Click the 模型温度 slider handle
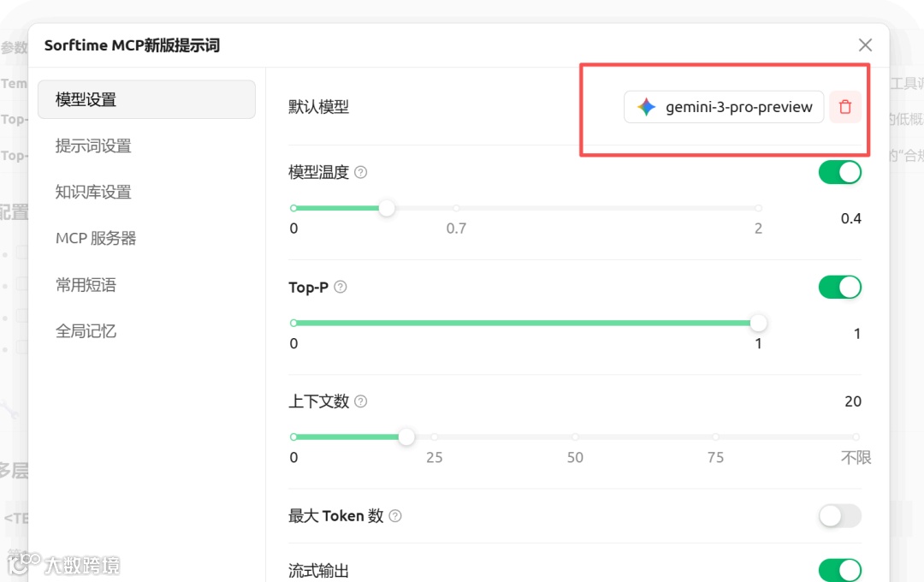 [387, 208]
